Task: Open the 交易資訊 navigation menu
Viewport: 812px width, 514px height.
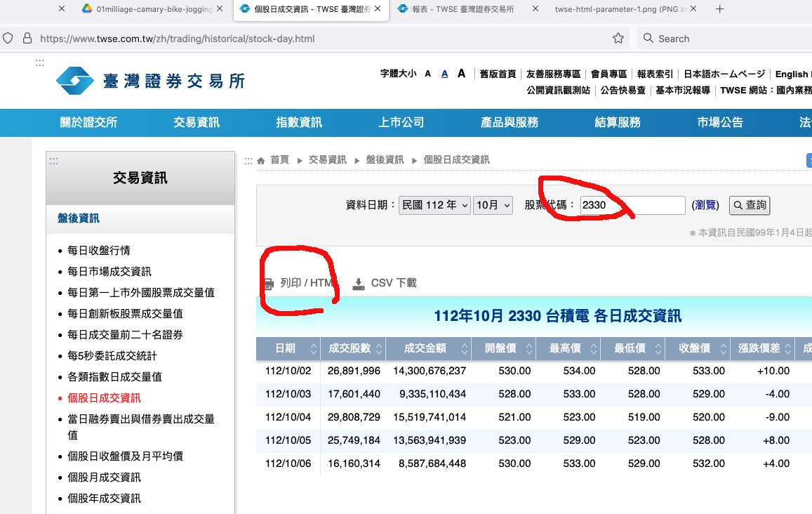Action: [x=197, y=122]
